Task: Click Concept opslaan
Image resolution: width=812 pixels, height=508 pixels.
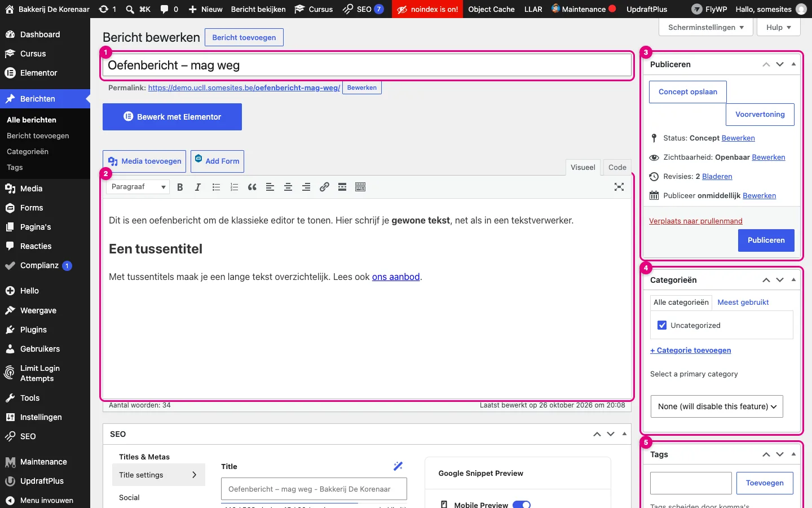Action: click(x=688, y=91)
